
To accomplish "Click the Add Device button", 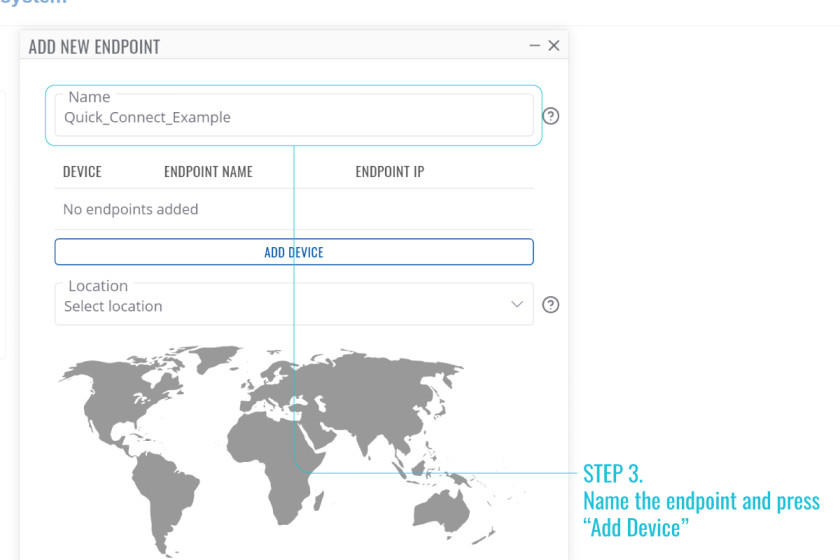I will tap(294, 252).
